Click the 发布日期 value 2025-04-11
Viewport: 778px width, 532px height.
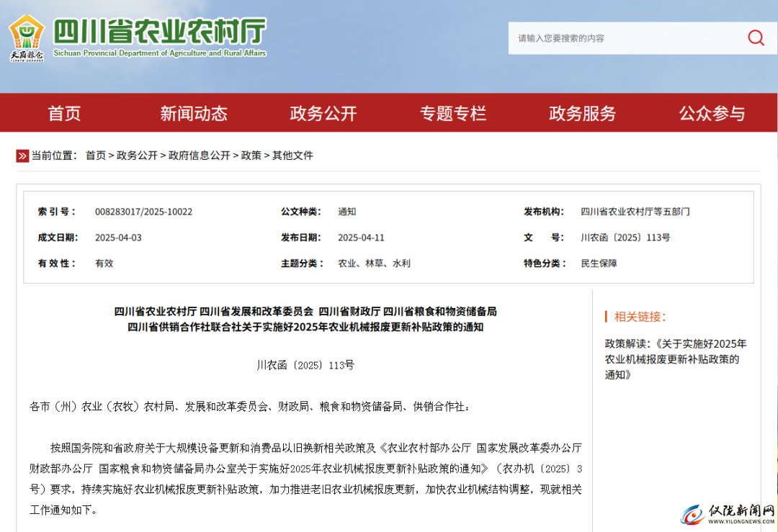point(361,238)
